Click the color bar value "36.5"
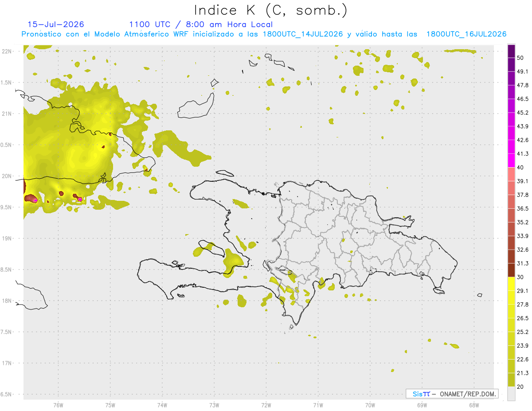The width and height of the screenshot is (532, 411). click(x=523, y=208)
